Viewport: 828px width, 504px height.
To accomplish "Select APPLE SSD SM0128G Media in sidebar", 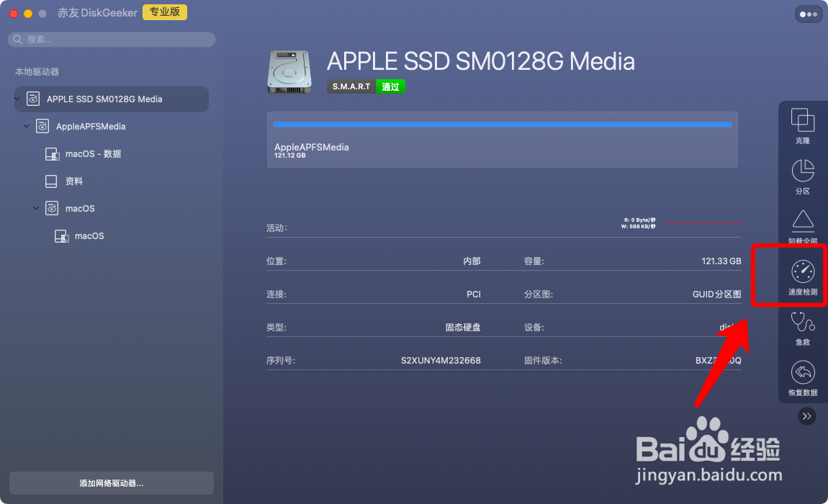I will pos(112,99).
